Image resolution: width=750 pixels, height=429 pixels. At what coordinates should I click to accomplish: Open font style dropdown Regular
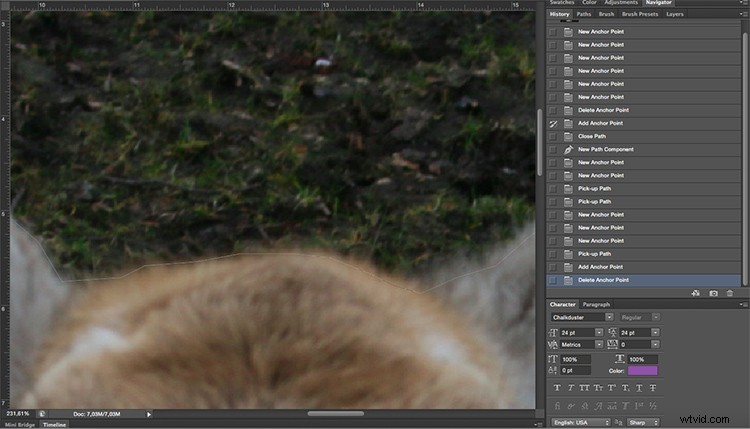click(x=656, y=318)
